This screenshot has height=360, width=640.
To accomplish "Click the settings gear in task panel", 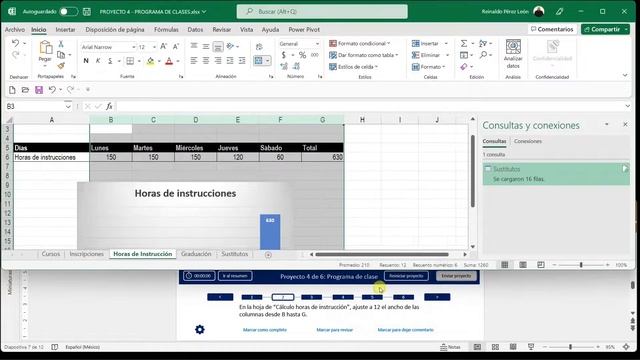I will click(200, 329).
